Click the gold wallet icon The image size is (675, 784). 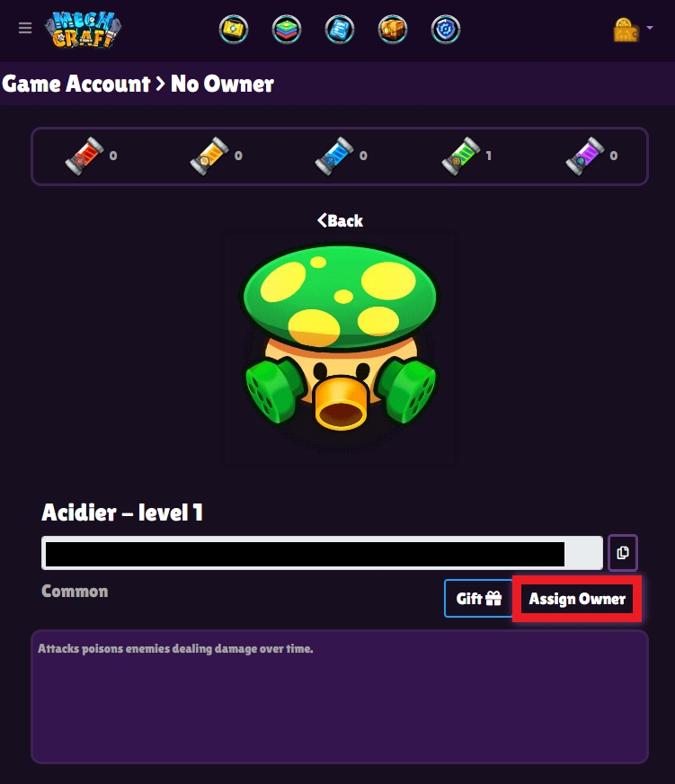626,30
